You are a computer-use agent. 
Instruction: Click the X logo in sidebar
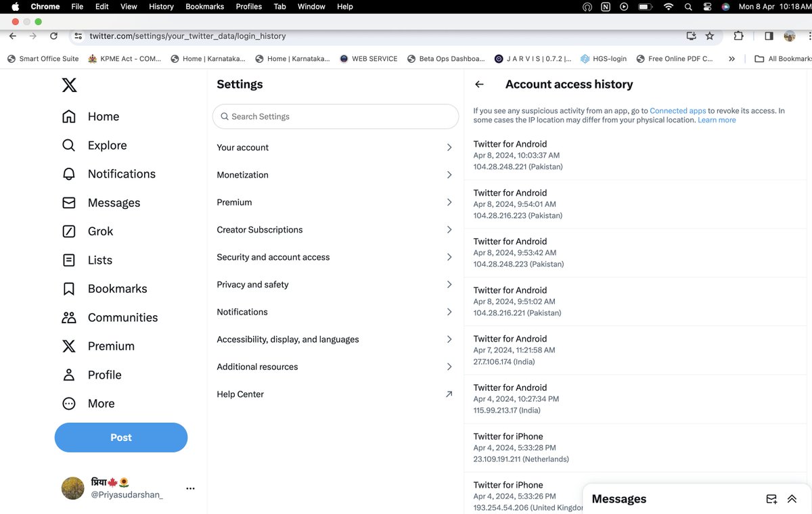69,85
